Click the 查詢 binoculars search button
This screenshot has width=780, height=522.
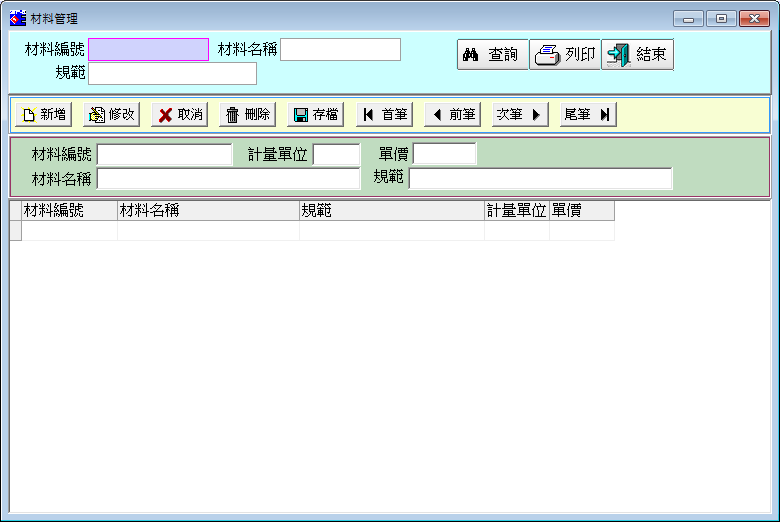click(x=492, y=55)
